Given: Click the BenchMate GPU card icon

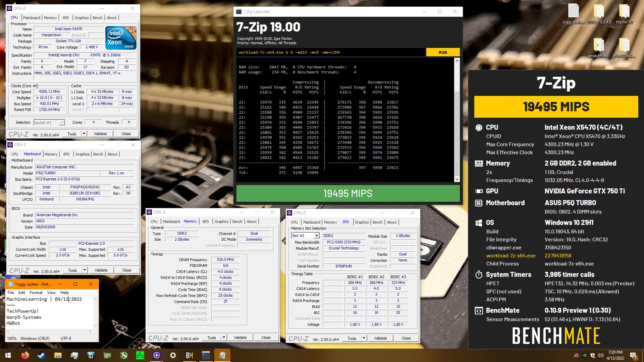Looking at the screenshot, I should pyautogui.click(x=479, y=191).
